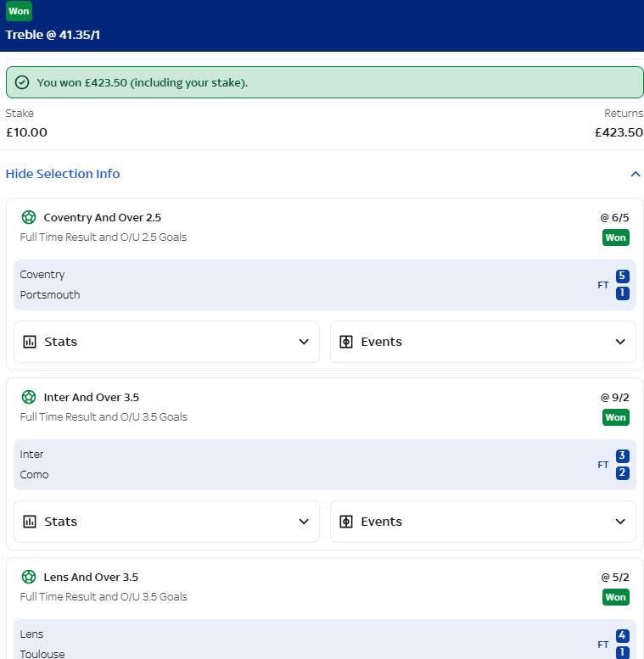The image size is (644, 659).
Task: Click the Full Time Result and O/U 2.5 Goals text
Action: tap(104, 237)
